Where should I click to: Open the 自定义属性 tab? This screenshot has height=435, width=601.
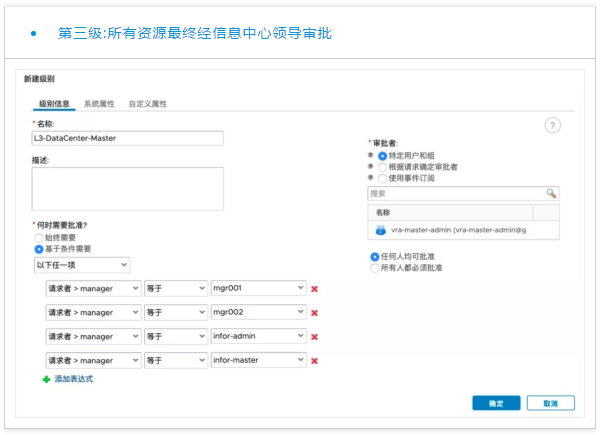coord(147,103)
